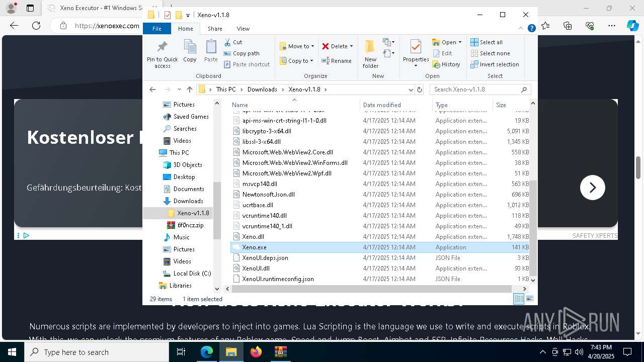Click Downloads in the address breadcrumb
The image size is (644, 362).
[262, 89]
